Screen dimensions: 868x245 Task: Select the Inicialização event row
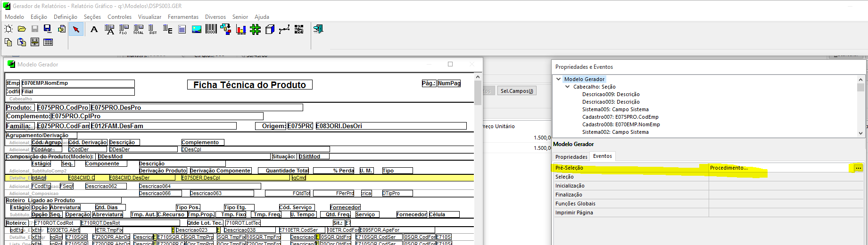click(709, 186)
